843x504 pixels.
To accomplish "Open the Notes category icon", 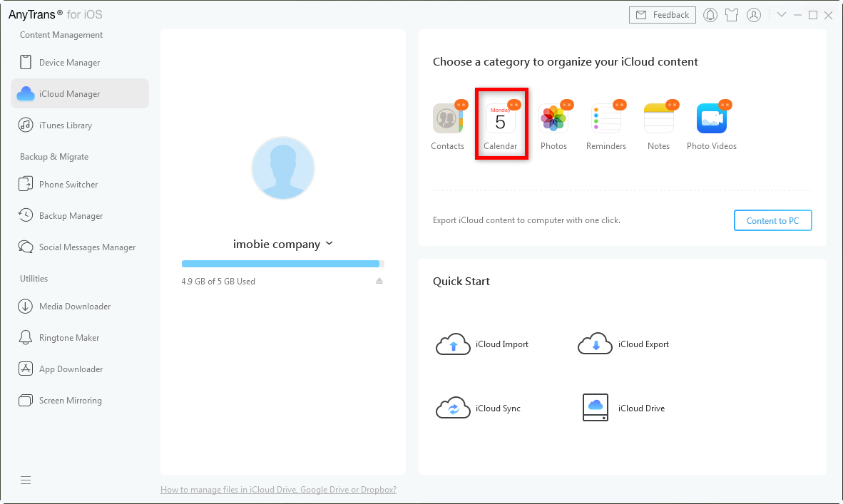I will (658, 118).
